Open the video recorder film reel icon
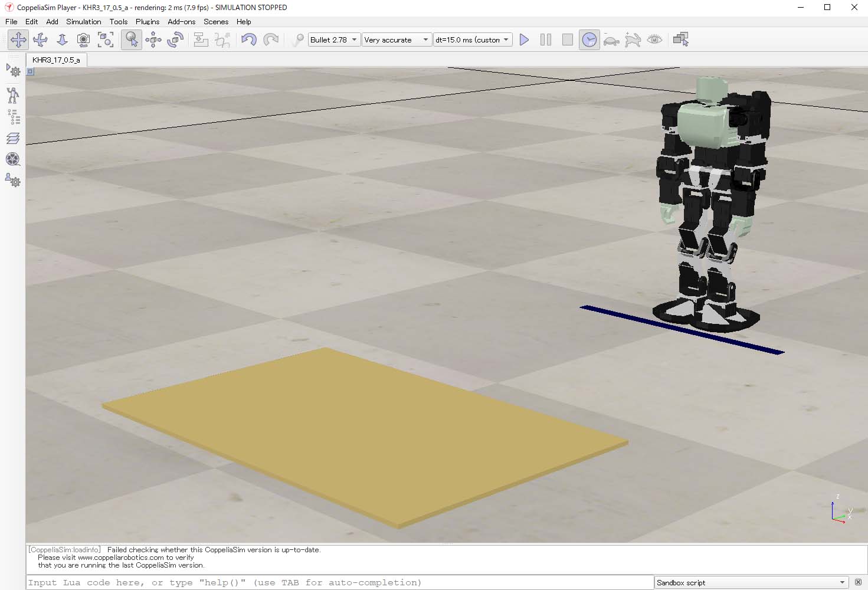The image size is (868, 590). [x=13, y=159]
